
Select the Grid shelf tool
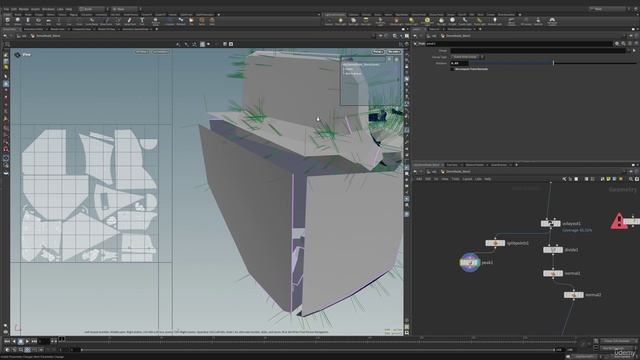point(49,21)
